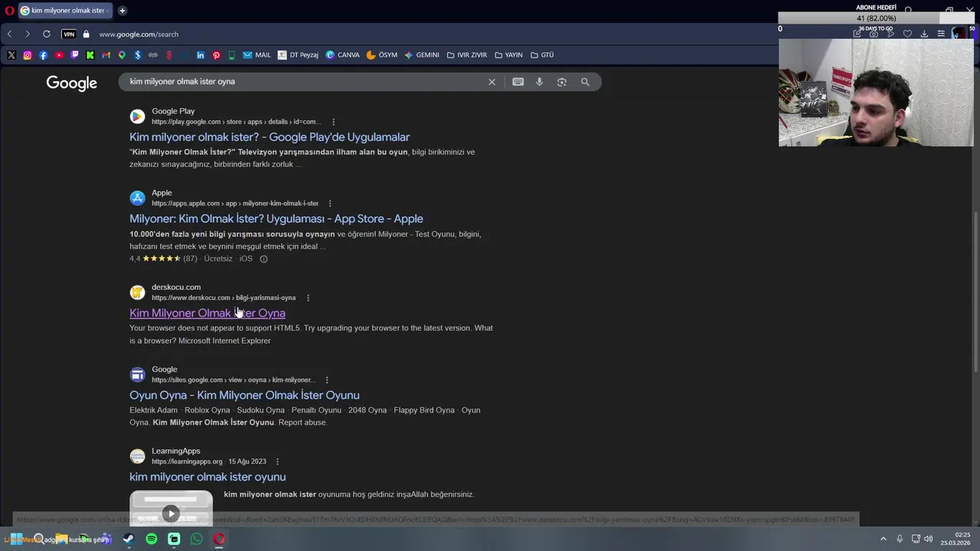980x551 pixels.
Task: Open a new browser tab
Action: point(122,11)
